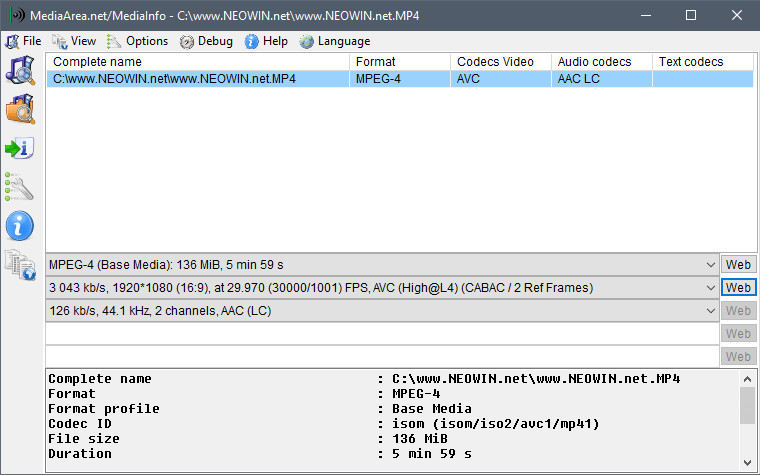Open Preferences via the wrench sidebar icon
The image size is (760, 475).
20,187
